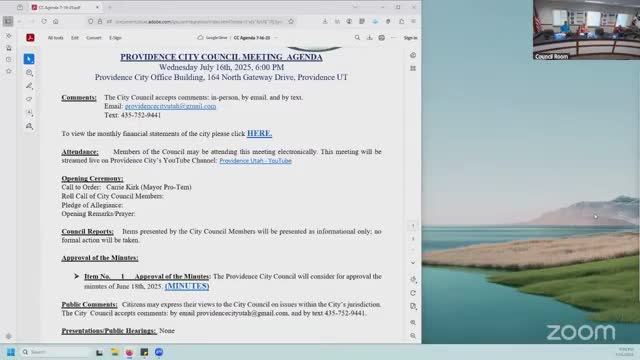Open File Explorer from taskbar
The image size is (640, 360).
tap(115, 352)
